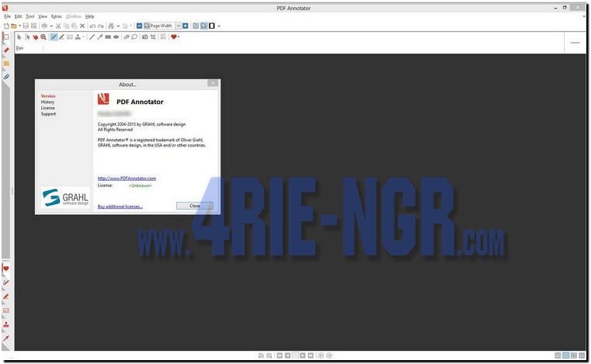Select Version in About dialog list
The width and height of the screenshot is (591, 364).
tap(48, 96)
